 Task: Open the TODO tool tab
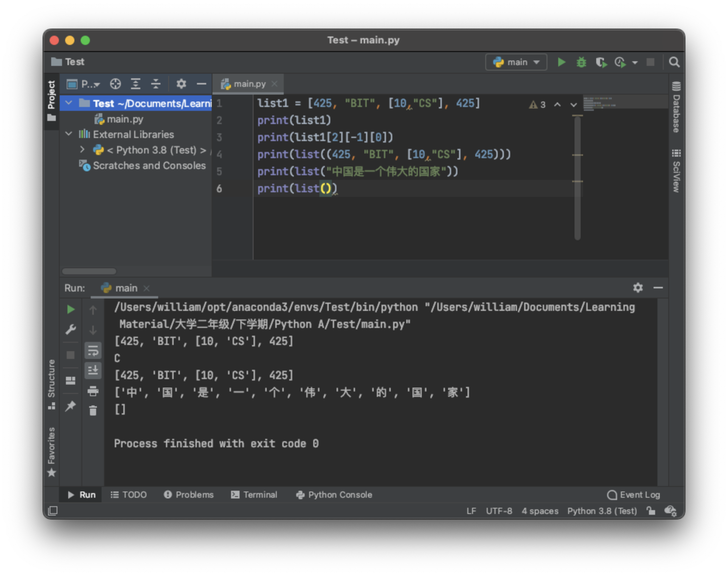pyautogui.click(x=129, y=495)
